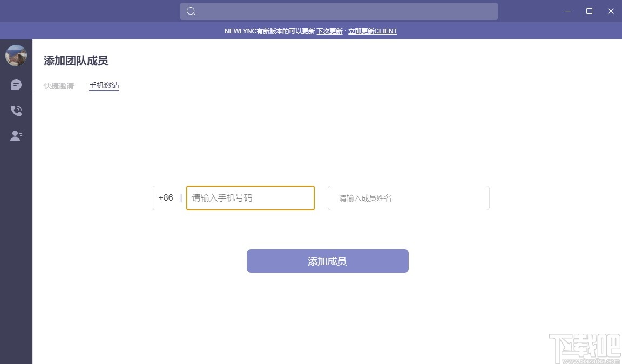Open the contacts/team members panel
The width and height of the screenshot is (622, 364).
pyautogui.click(x=16, y=135)
